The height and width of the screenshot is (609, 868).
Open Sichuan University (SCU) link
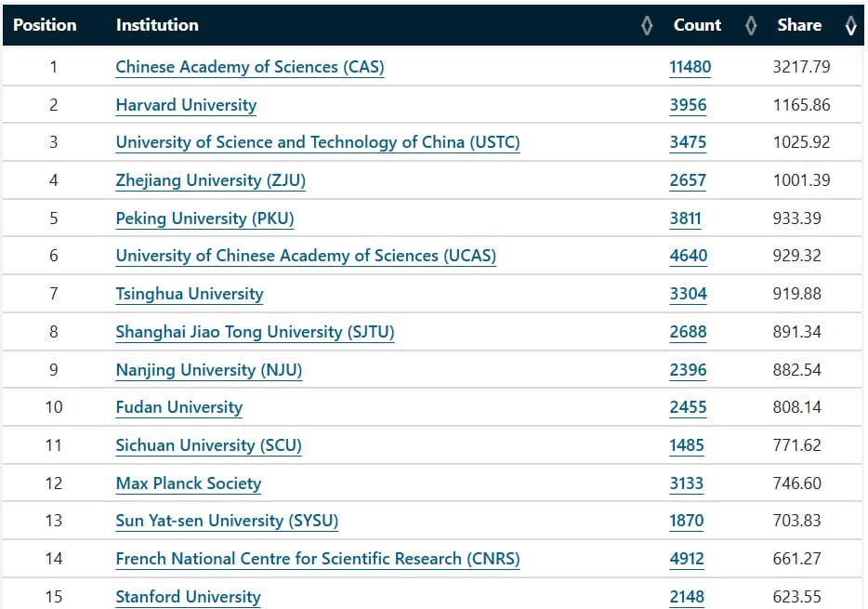[x=209, y=445]
